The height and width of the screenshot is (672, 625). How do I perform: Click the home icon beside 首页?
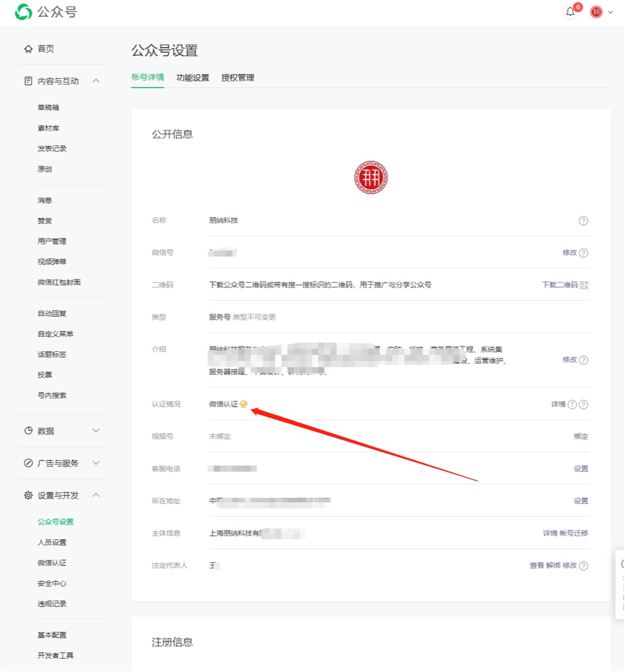click(29, 49)
